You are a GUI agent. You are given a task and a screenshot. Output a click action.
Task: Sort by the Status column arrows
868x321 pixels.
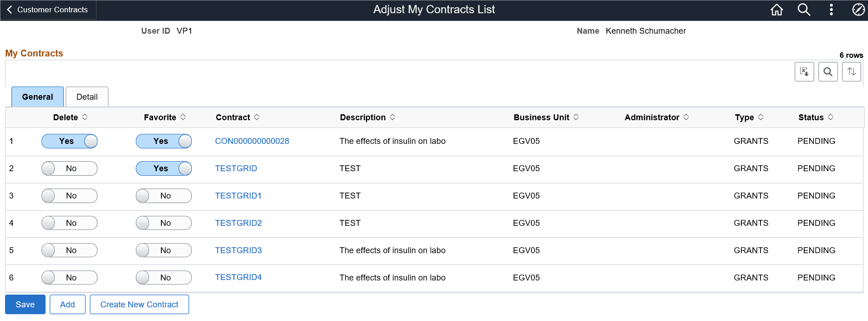pos(831,117)
